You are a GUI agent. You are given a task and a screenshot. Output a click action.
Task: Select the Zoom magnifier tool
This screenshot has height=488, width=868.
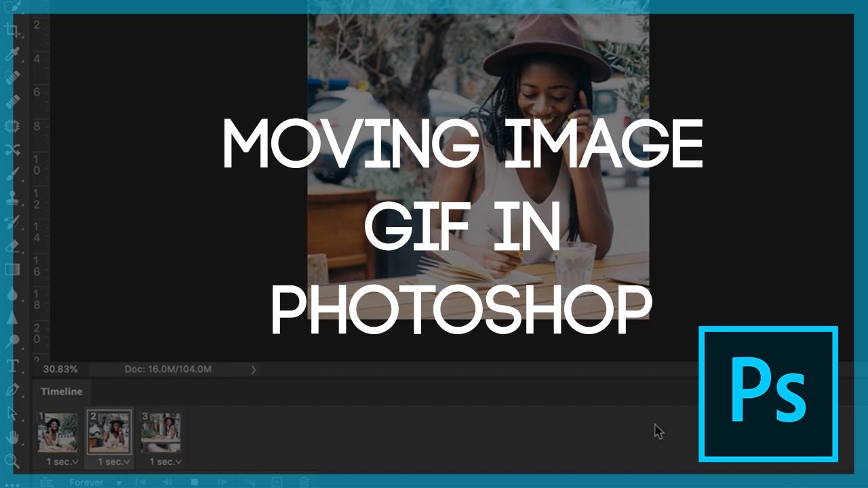pos(12,462)
